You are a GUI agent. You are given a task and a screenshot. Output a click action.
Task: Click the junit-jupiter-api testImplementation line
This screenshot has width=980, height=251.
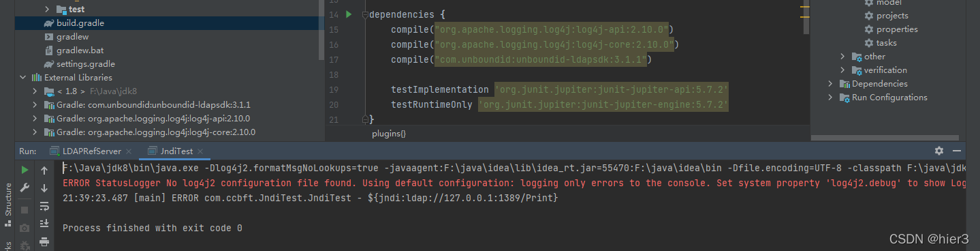point(560,90)
